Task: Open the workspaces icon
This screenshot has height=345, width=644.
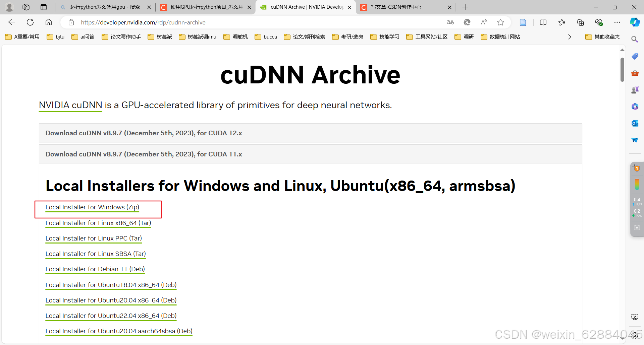Action: [x=26, y=7]
